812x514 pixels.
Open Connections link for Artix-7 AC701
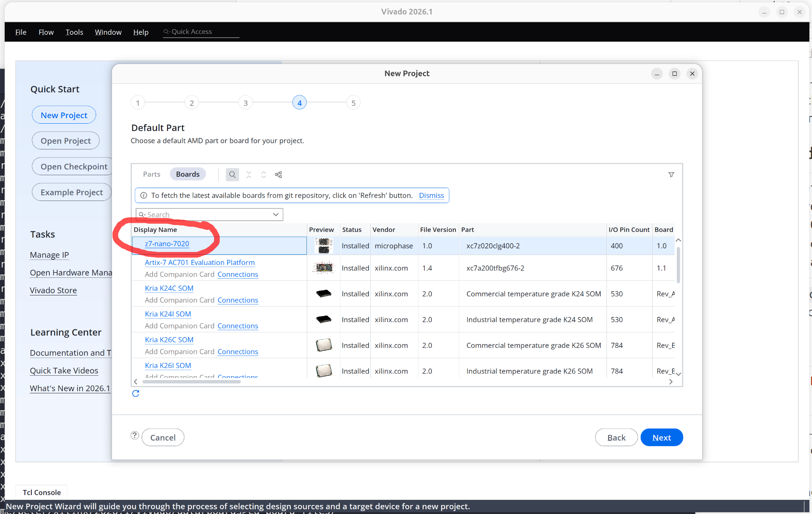(x=238, y=274)
